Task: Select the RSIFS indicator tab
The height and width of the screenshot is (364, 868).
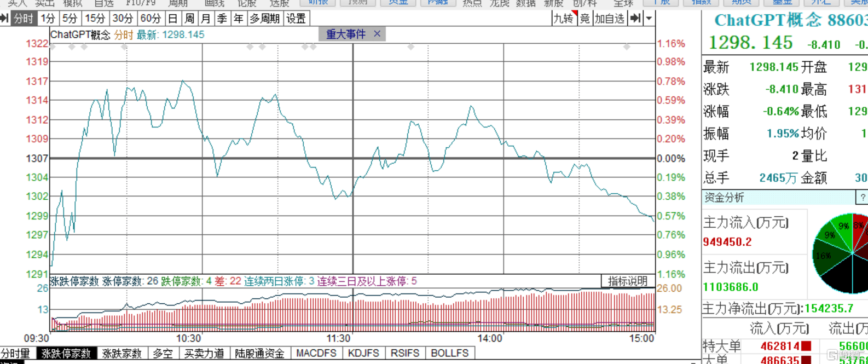Action: coord(405,354)
